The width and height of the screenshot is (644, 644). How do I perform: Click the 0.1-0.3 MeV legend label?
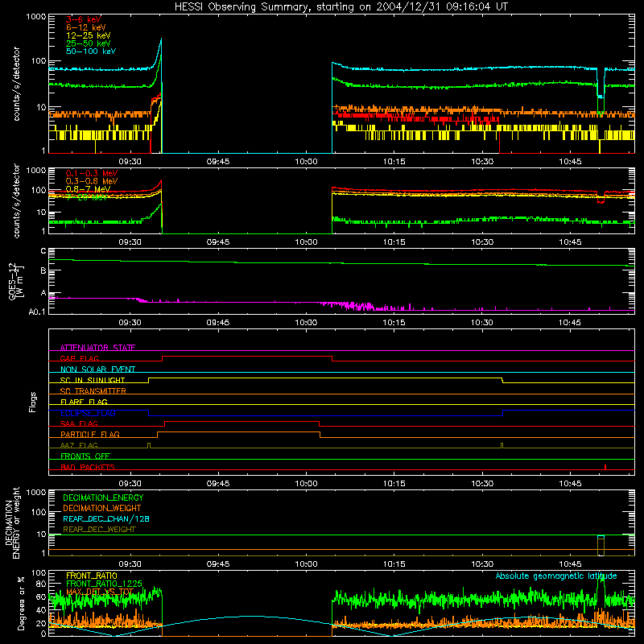pos(92,173)
